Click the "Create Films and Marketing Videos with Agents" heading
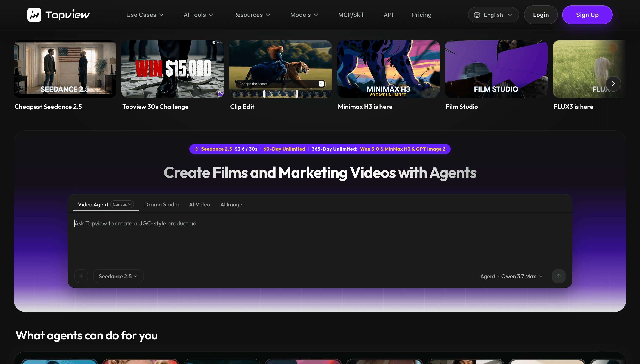 tap(320, 173)
